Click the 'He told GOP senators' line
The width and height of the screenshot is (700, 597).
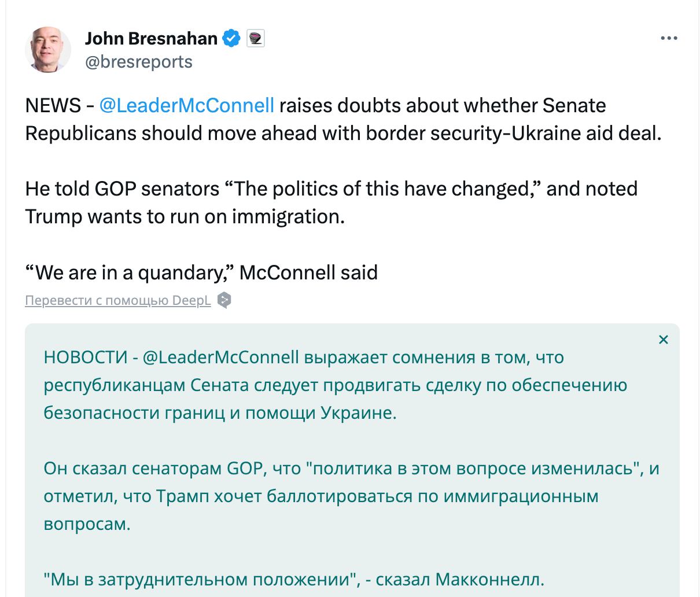coord(331,189)
